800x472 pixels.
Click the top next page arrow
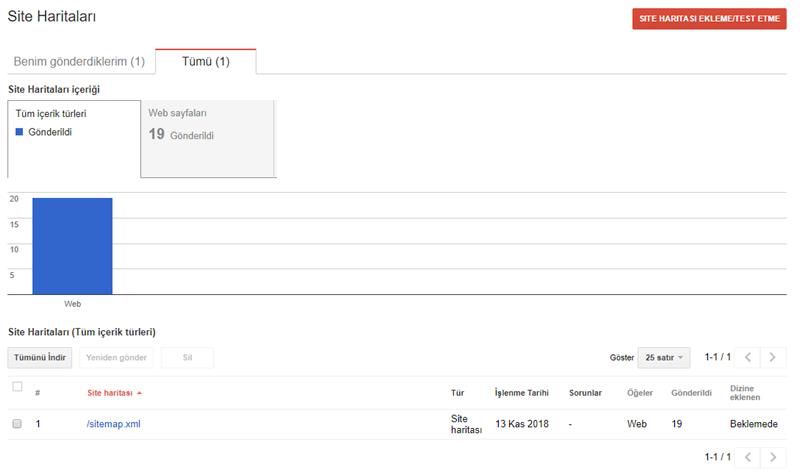coord(773,357)
